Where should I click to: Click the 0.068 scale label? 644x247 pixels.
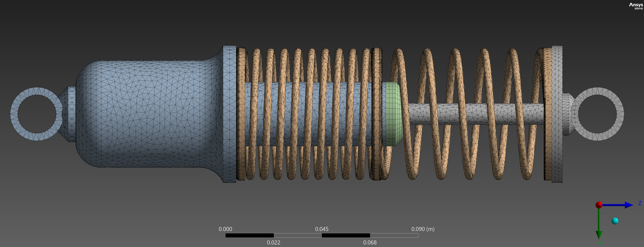[370, 242]
